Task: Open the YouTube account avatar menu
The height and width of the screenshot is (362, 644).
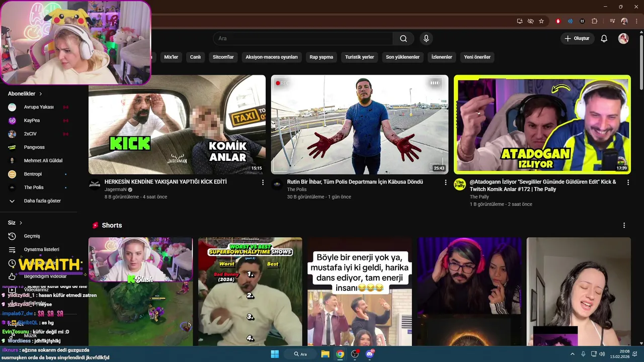Action: [x=623, y=39]
